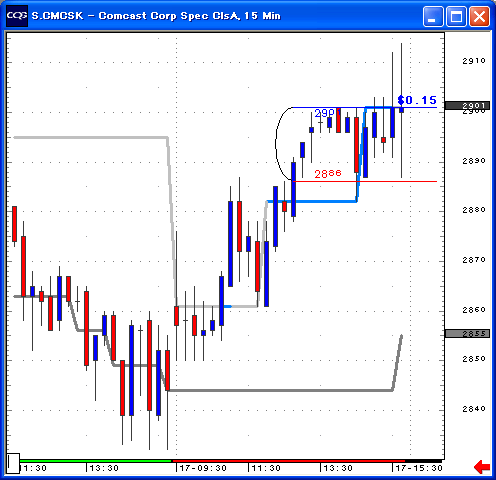
Task: Select the 2901 current price marker on scale
Action: click(x=467, y=106)
